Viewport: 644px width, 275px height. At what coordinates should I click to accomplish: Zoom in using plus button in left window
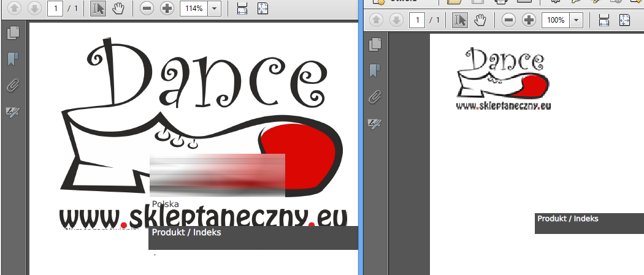click(167, 9)
